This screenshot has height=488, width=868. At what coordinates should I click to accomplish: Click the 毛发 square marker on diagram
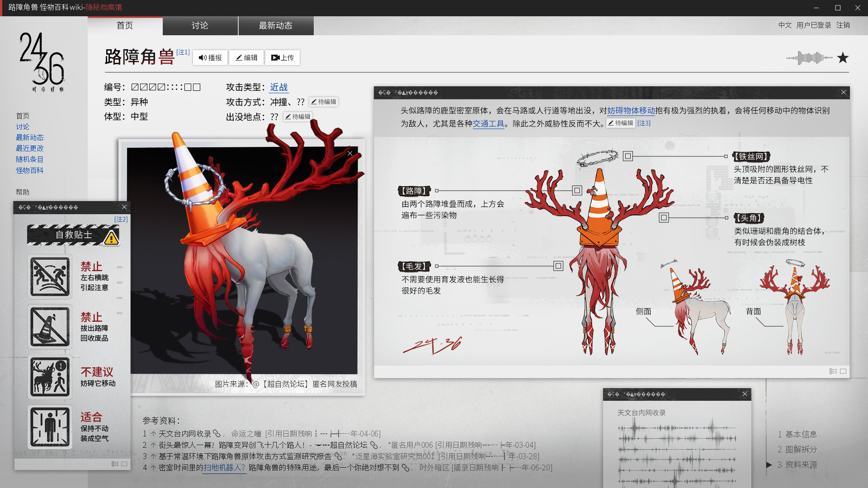(x=558, y=266)
